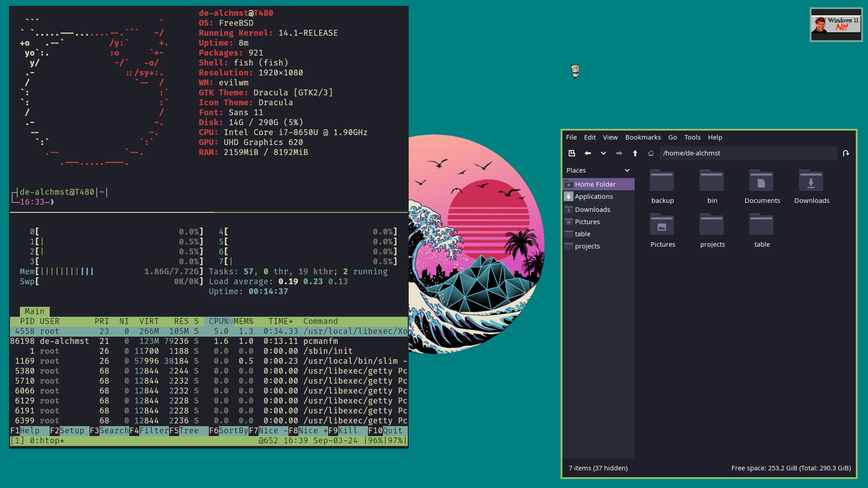Click the home icon in toolbar
The width and height of the screenshot is (868, 488).
pos(651,153)
